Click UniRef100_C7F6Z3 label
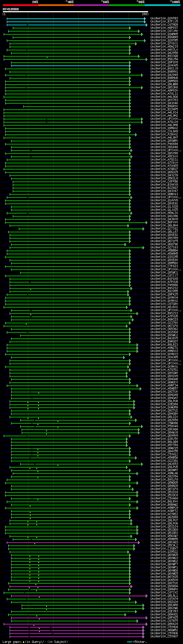The height and width of the screenshot is (644, 183). point(164,266)
